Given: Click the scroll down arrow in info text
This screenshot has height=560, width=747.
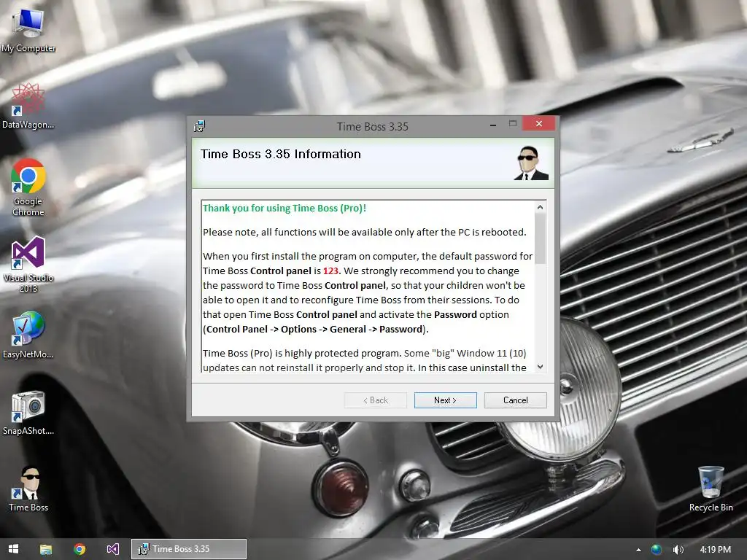Looking at the screenshot, I should [540, 367].
